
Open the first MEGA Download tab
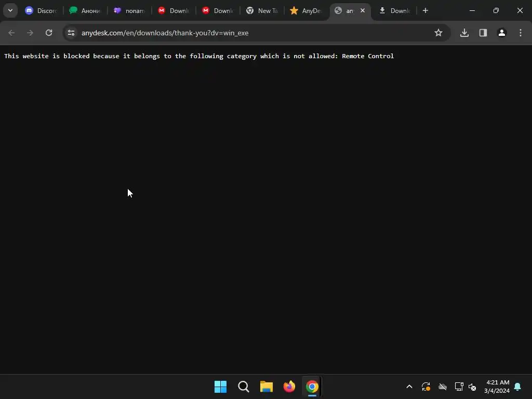tap(174, 10)
